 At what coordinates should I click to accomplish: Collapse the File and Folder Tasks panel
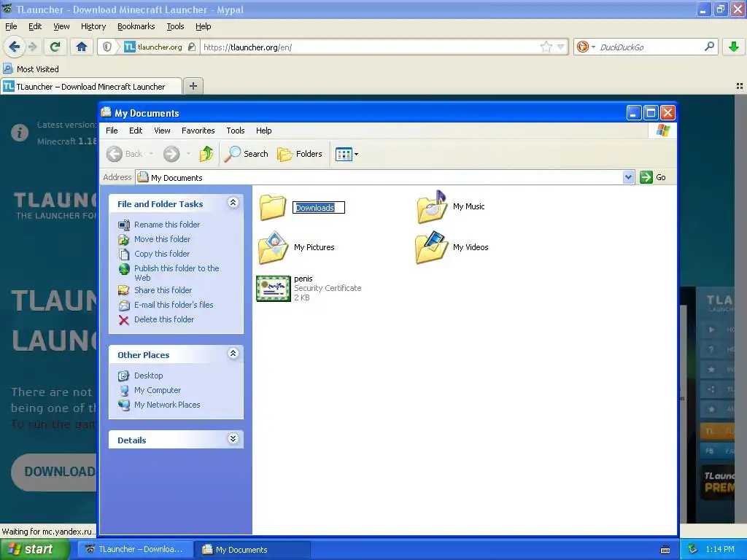point(233,203)
